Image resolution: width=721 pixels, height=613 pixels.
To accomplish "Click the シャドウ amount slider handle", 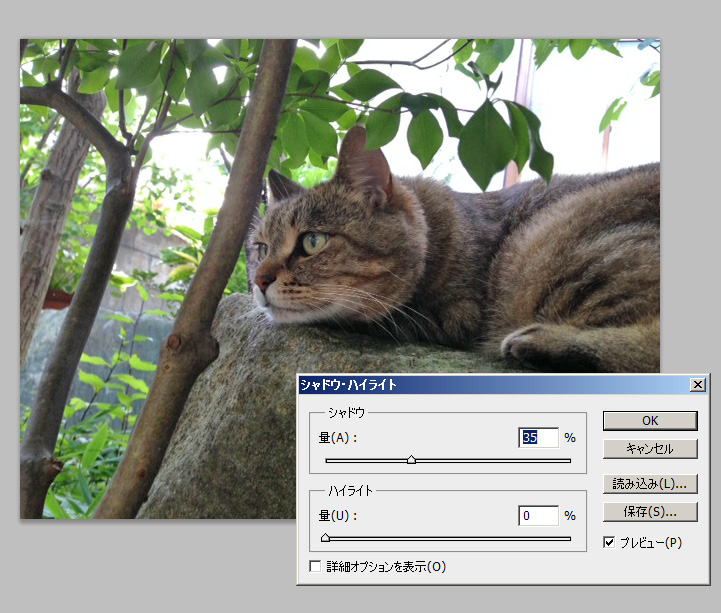I will tap(412, 459).
